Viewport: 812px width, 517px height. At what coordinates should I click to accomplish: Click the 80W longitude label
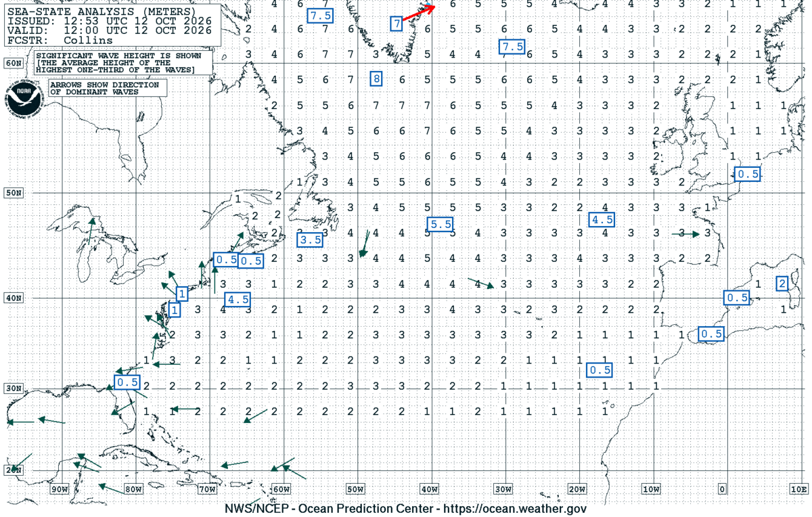point(133,489)
